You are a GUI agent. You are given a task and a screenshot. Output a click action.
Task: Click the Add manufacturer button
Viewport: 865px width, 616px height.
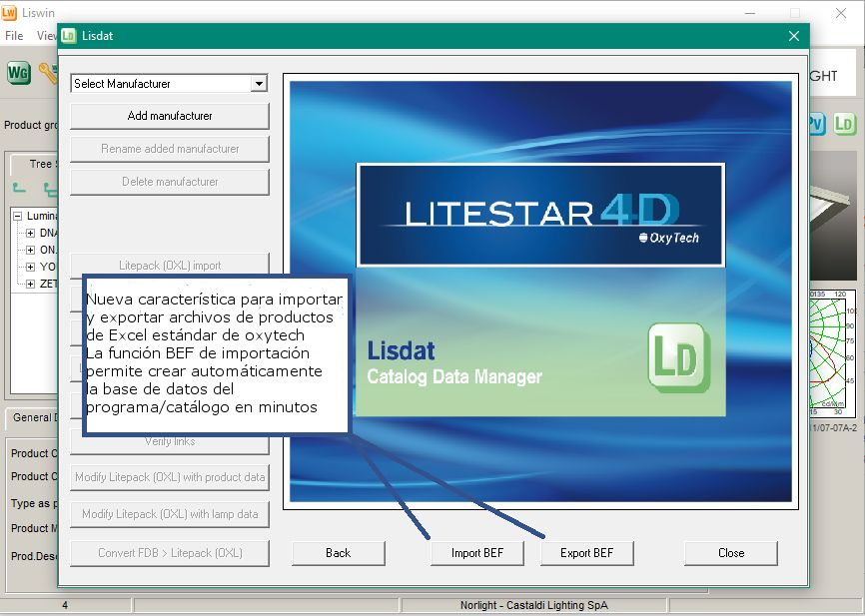[x=170, y=116]
